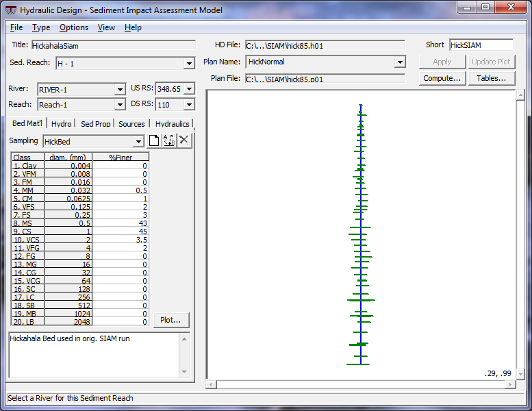This screenshot has height=411, width=532.
Task: Click diameter cell 2048
Action: coord(68,322)
